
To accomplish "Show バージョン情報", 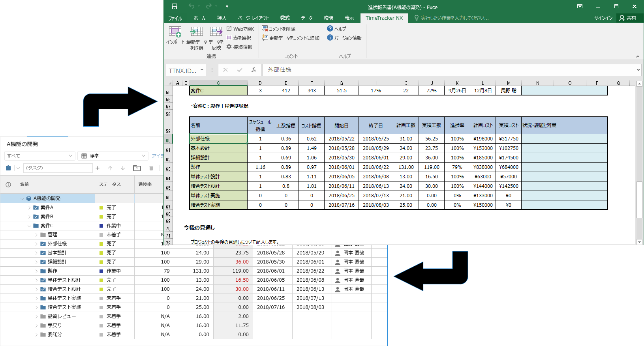I will pos(344,38).
